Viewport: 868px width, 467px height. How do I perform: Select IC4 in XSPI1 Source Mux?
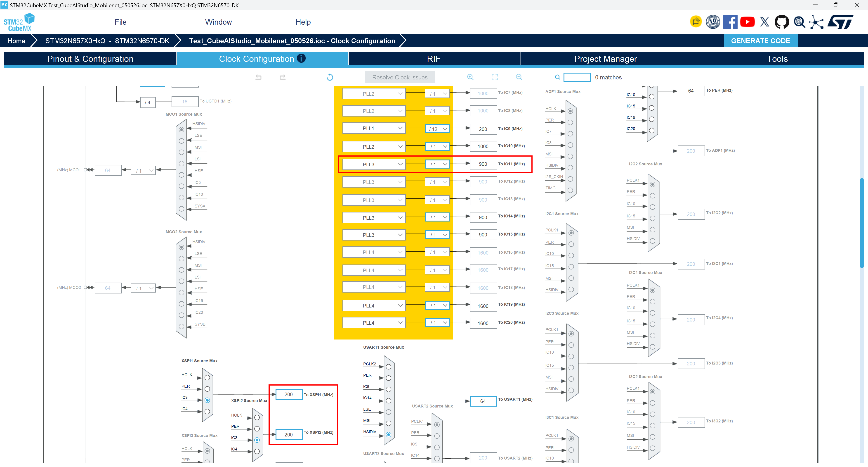(x=207, y=412)
